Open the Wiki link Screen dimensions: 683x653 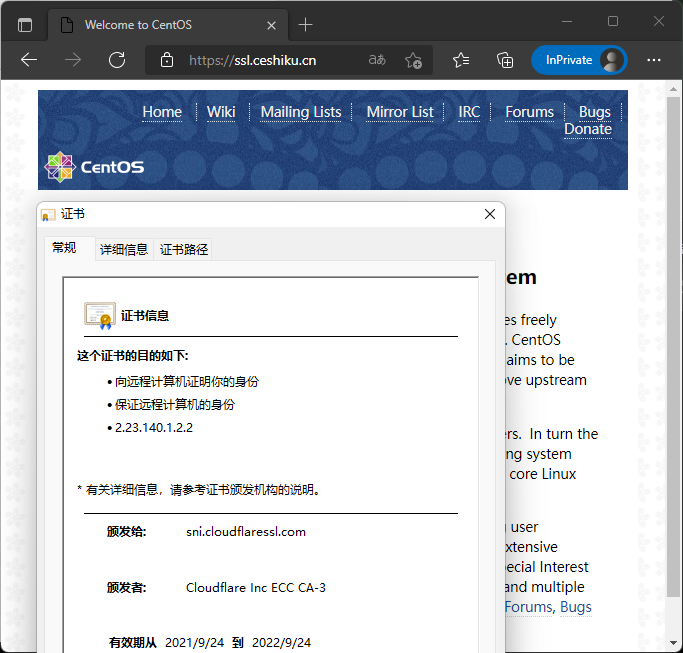point(221,112)
